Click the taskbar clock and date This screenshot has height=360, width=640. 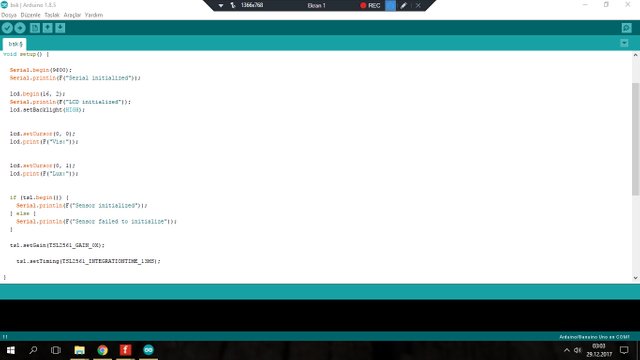[599, 350]
